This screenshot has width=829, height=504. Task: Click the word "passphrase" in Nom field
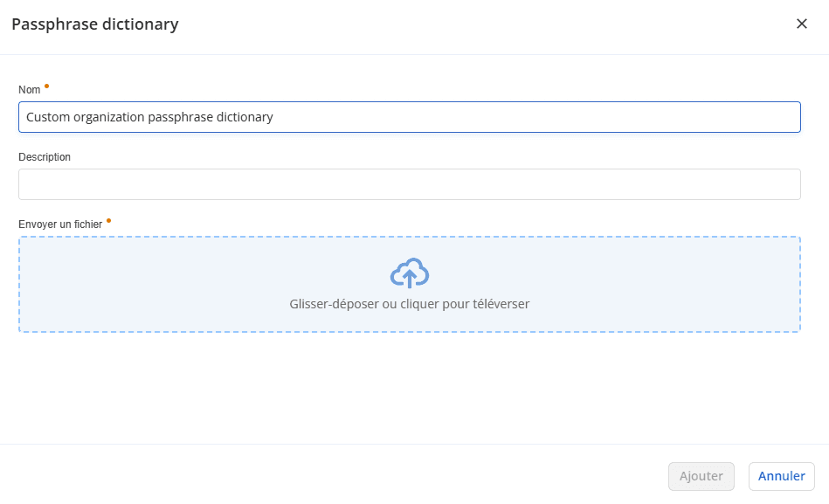point(182,117)
